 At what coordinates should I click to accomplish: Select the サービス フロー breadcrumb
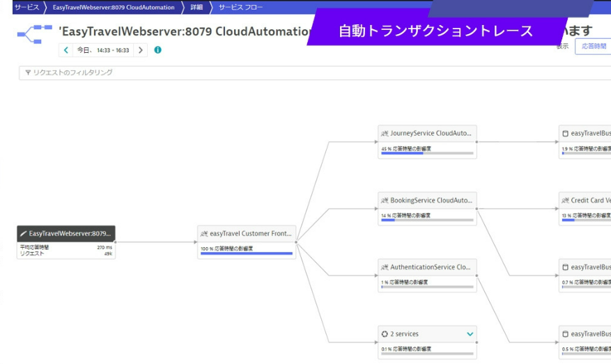[240, 8]
